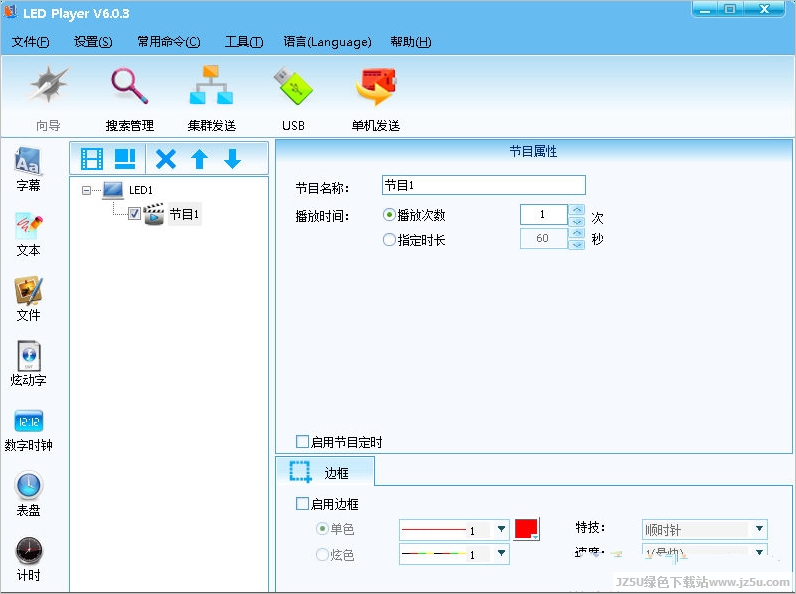Collapse the LED1 tree node

(86, 190)
